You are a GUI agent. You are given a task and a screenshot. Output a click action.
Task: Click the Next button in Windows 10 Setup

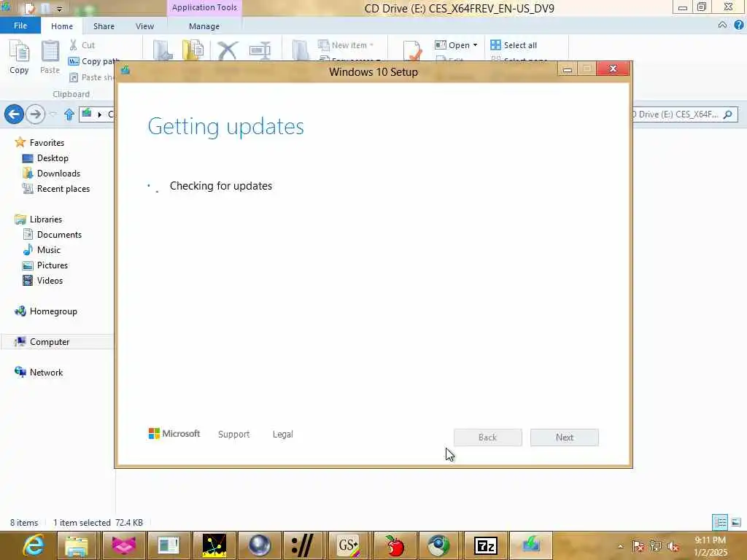pos(565,437)
